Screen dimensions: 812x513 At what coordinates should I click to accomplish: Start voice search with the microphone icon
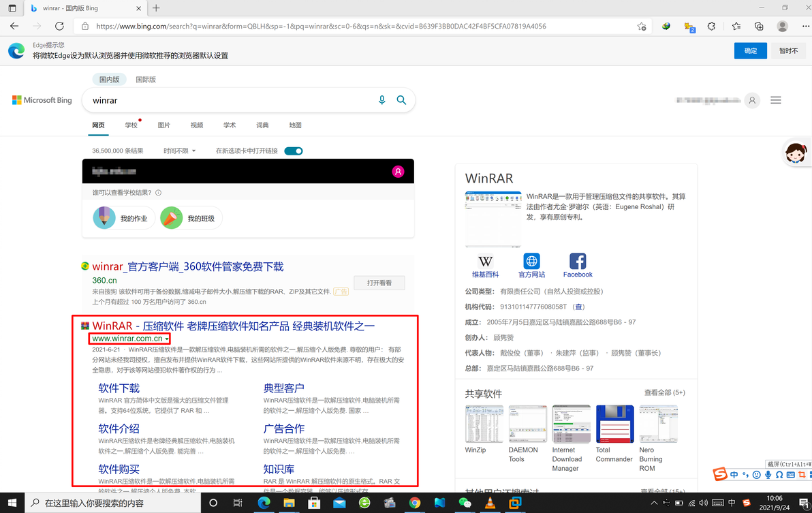point(381,100)
